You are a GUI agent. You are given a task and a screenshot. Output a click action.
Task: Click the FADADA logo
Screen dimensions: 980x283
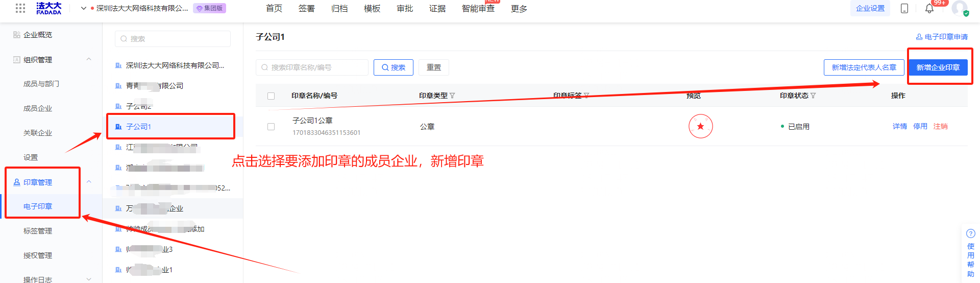[49, 8]
